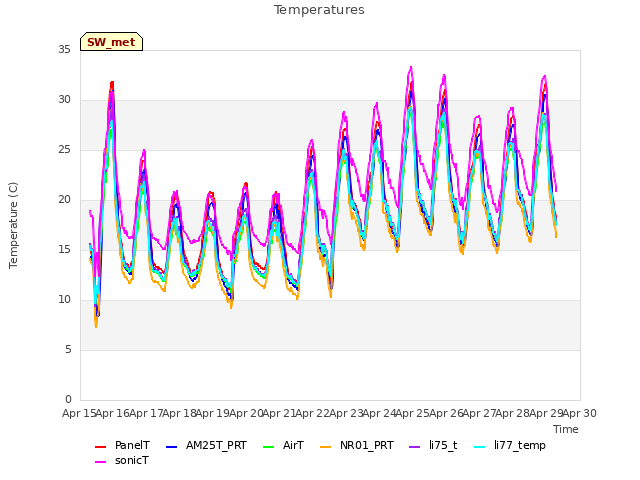This screenshot has height=480, width=640.
Task: Click the Apr 15 x-axis tick label
Action: [79, 413]
